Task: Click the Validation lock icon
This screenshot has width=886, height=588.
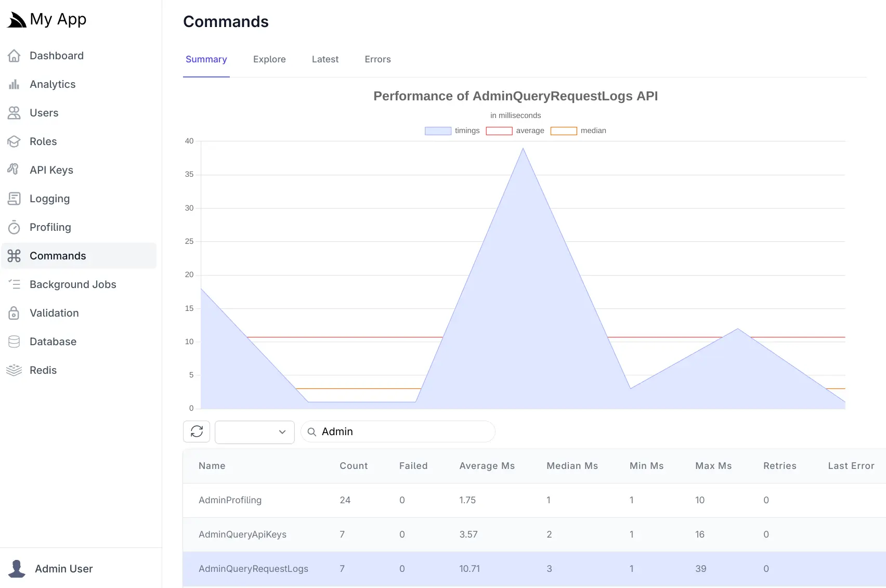Action: (x=14, y=313)
